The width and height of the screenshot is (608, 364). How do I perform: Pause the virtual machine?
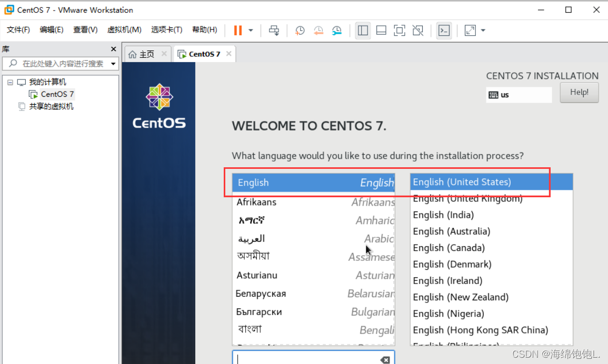(238, 30)
